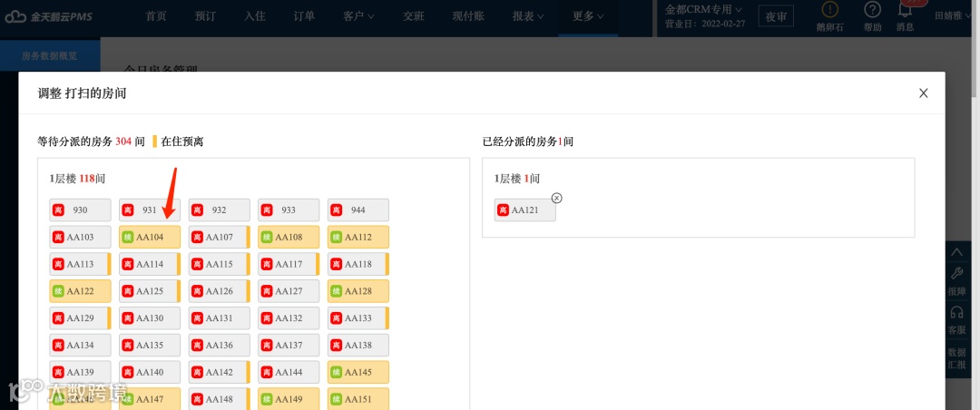The height and width of the screenshot is (410, 980).
Task: Select room AA114
Action: (x=150, y=264)
